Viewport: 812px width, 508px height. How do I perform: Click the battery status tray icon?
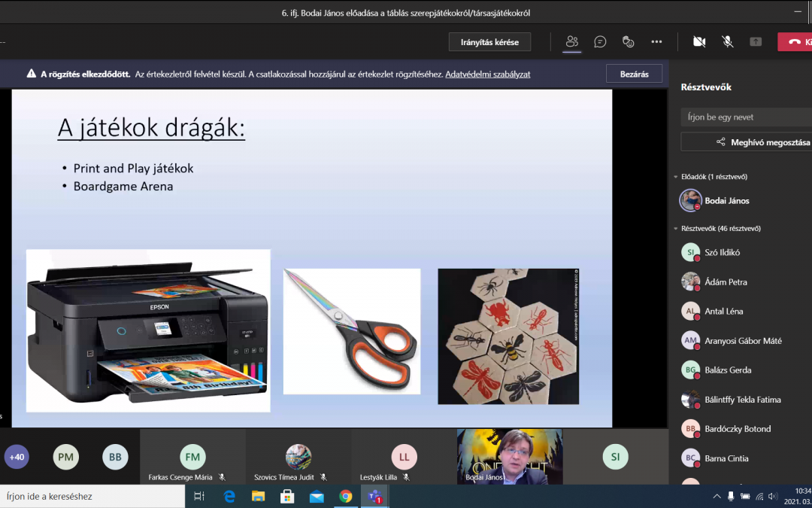pos(745,497)
